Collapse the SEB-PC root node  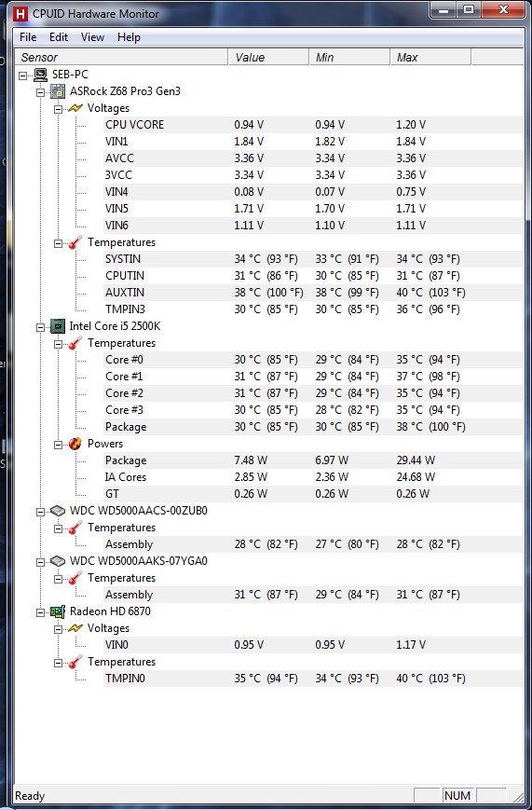22,76
